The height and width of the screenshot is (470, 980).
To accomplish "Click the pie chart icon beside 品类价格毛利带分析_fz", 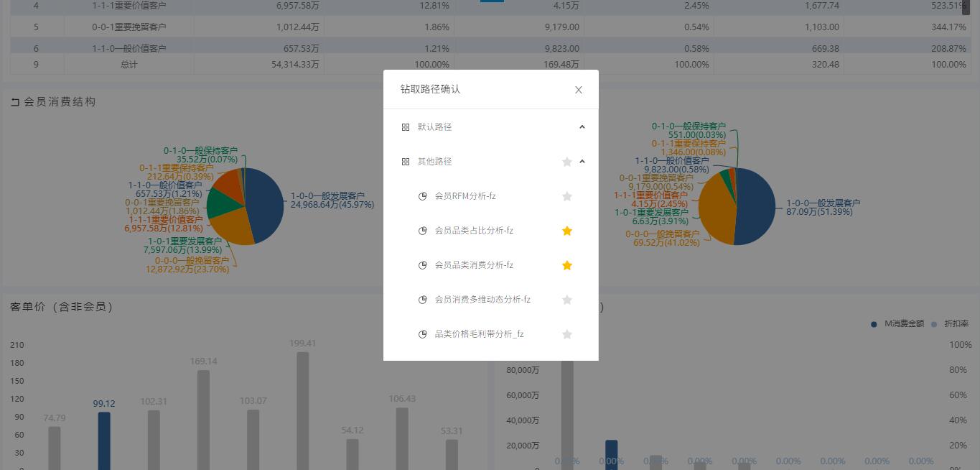I will coord(422,333).
